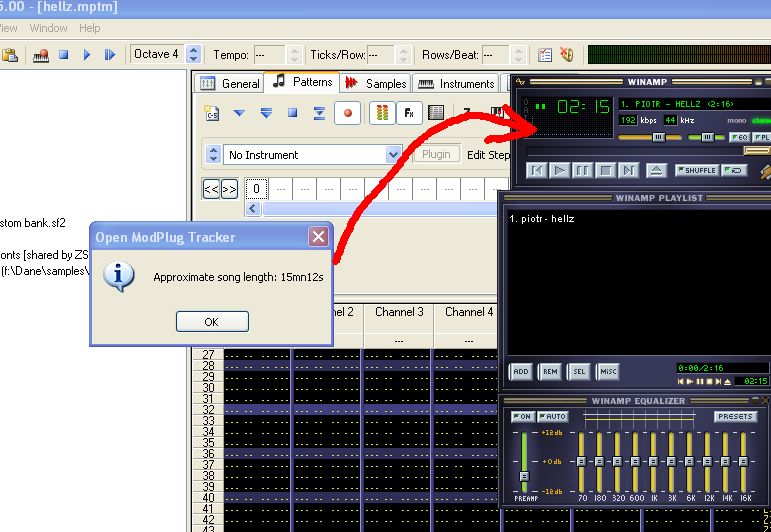Toggle equalizer AUTO button
Screen dimensions: 771x532
pos(552,416)
